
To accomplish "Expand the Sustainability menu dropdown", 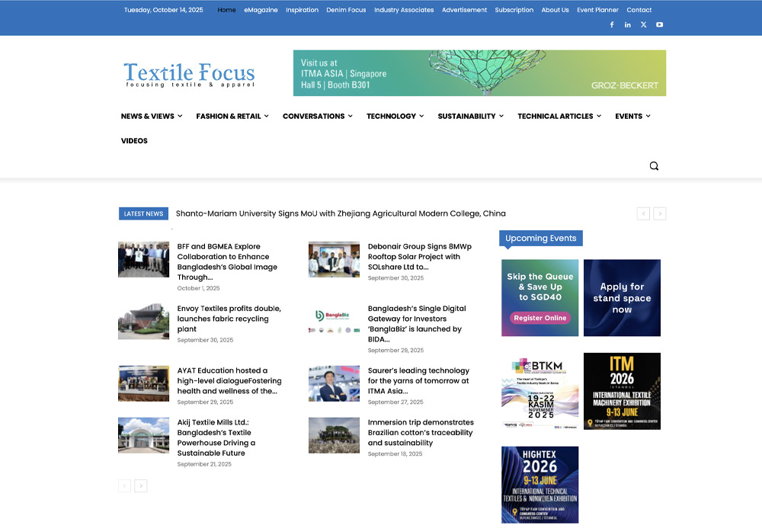I will point(470,117).
